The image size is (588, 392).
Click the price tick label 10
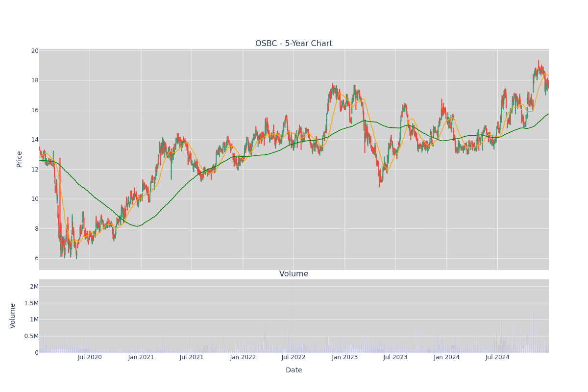(35, 199)
